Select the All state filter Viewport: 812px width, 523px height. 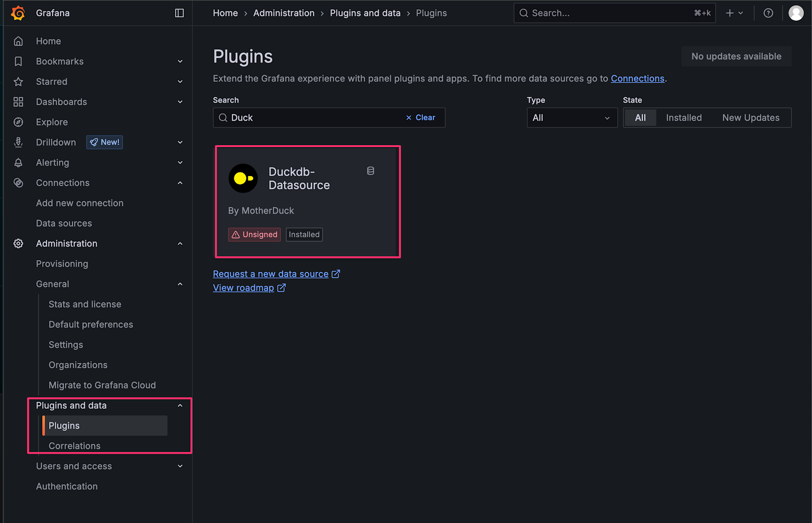tap(640, 118)
